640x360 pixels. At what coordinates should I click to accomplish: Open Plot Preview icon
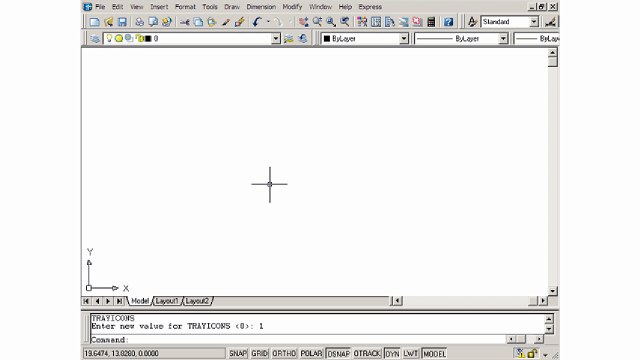pos(153,22)
